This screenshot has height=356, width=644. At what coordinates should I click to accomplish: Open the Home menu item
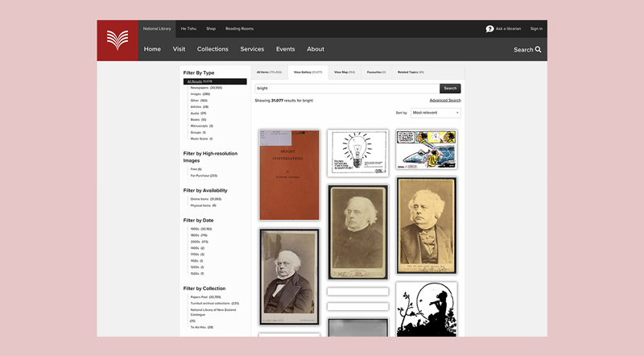[152, 49]
